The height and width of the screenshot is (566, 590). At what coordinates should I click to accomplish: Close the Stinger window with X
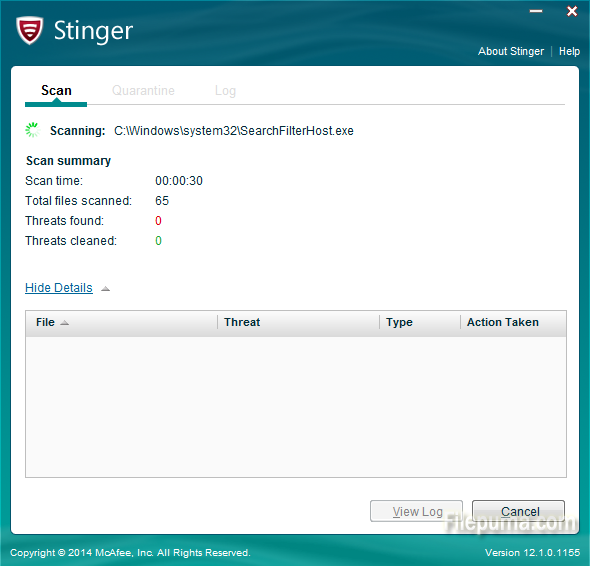pos(572,11)
